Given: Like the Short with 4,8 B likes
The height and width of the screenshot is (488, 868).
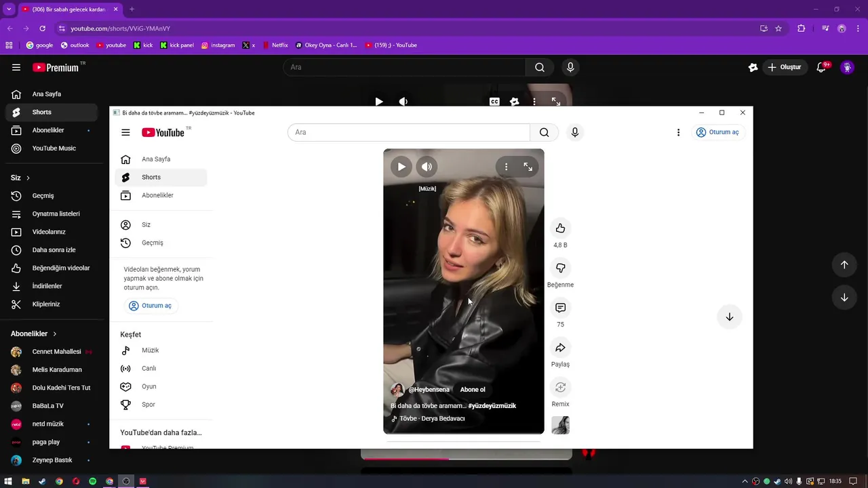Looking at the screenshot, I should 560,228.
